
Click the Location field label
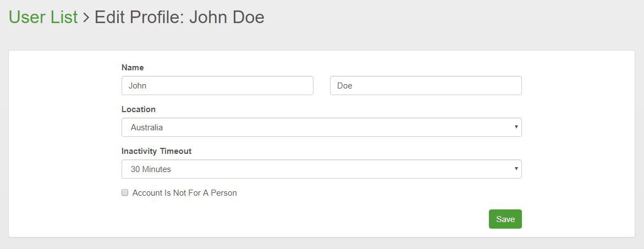[139, 109]
